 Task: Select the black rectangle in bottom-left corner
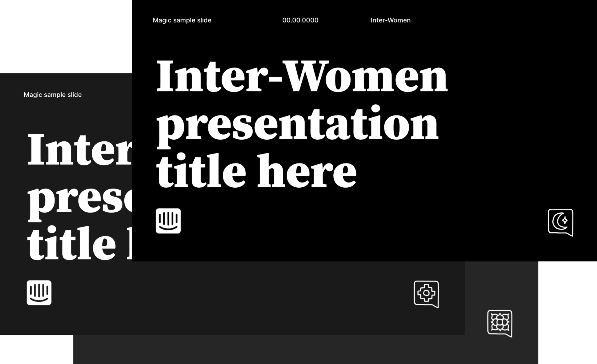click(x=36, y=349)
